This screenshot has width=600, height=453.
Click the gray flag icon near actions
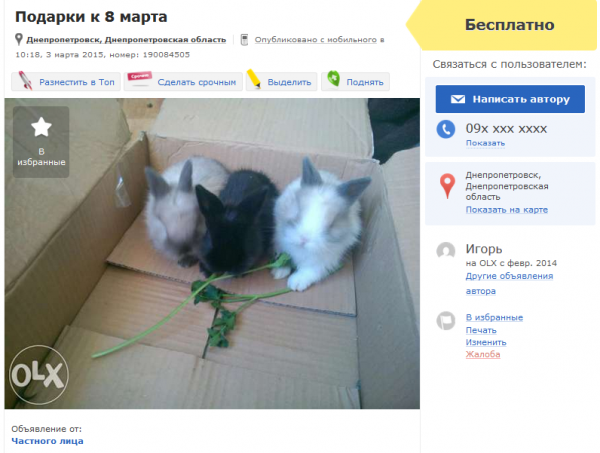(446, 321)
